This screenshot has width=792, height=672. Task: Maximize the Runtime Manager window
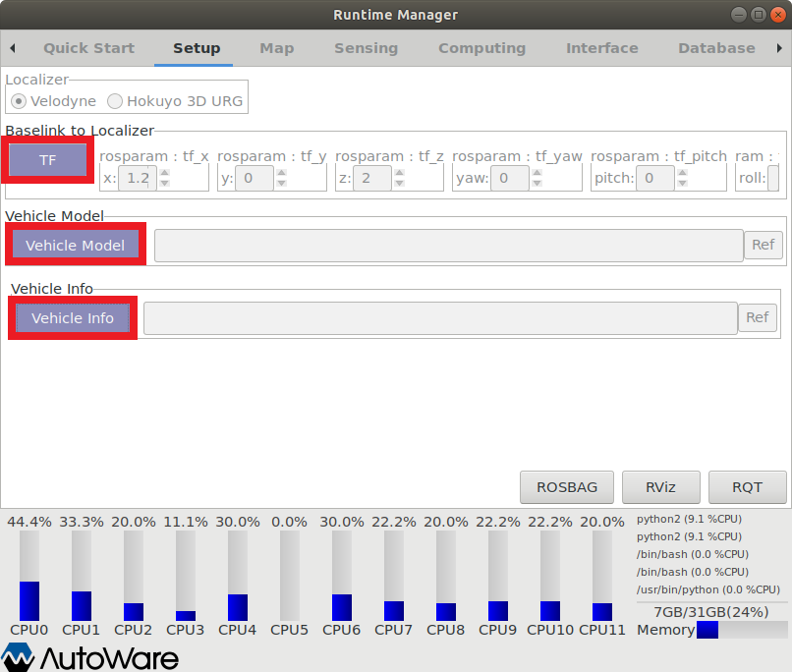[759, 15]
